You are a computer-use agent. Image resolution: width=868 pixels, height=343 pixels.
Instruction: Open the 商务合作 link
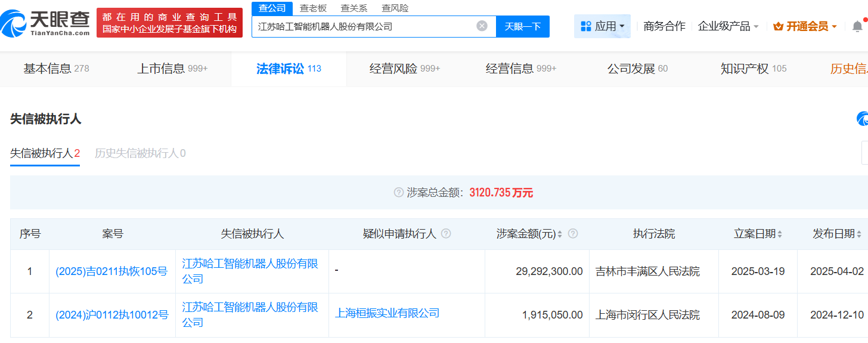pyautogui.click(x=664, y=26)
